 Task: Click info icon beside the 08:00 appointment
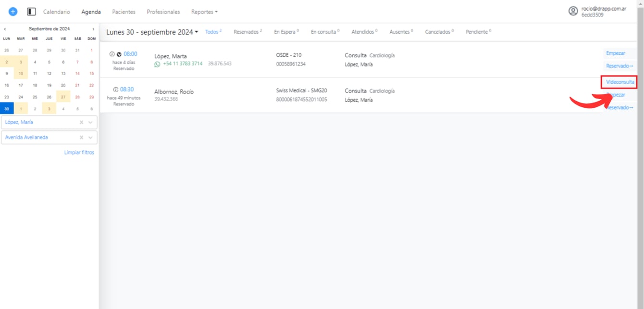click(x=112, y=54)
